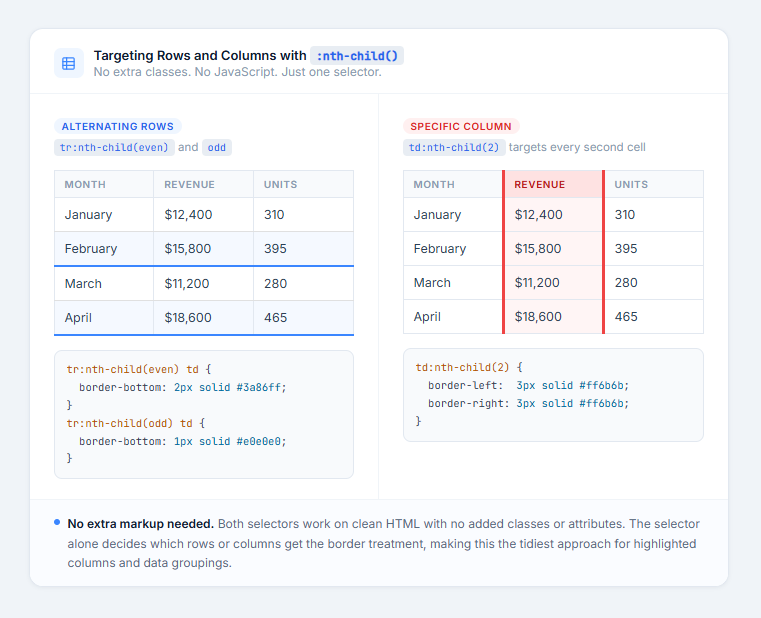Select February cell in the alternating rows table
The height and width of the screenshot is (618, 761).
(x=104, y=249)
